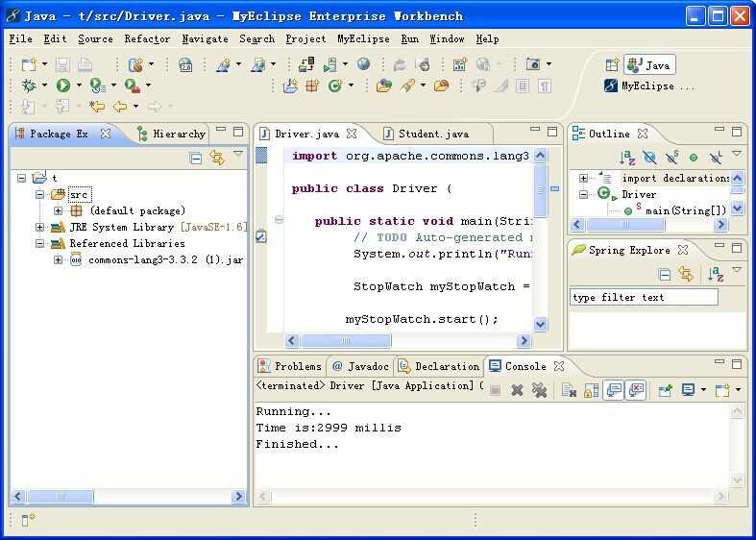Click Sort alphabetically icon in Outline
This screenshot has height=540, width=756.
tap(626, 158)
